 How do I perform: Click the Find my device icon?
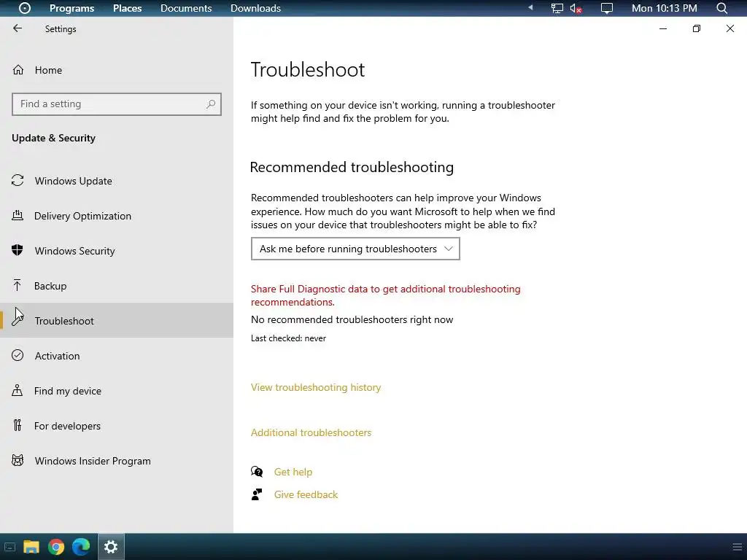(18, 391)
